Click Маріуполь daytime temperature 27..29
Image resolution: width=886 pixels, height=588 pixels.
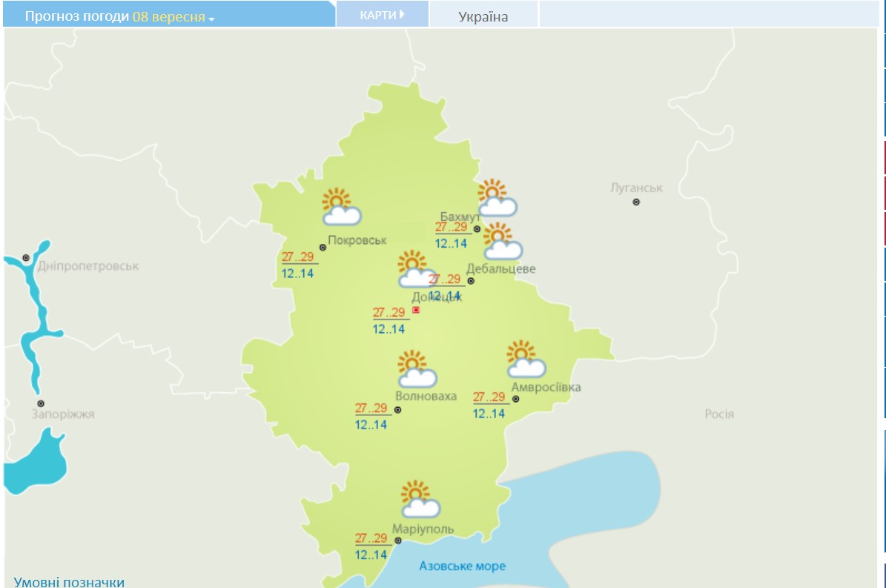pos(371,538)
